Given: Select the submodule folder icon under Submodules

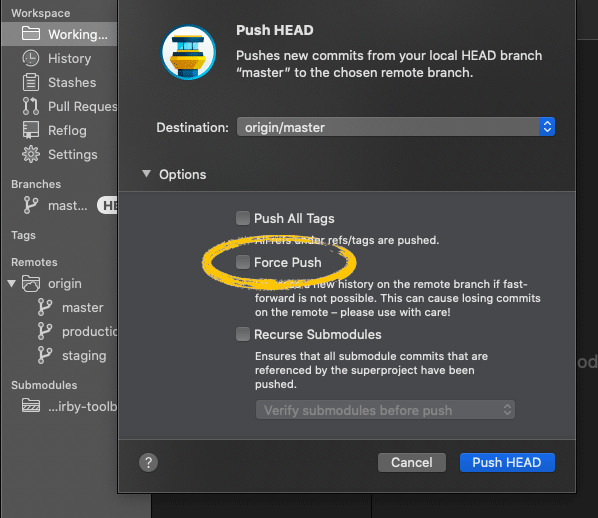Looking at the screenshot, I should pyautogui.click(x=31, y=405).
